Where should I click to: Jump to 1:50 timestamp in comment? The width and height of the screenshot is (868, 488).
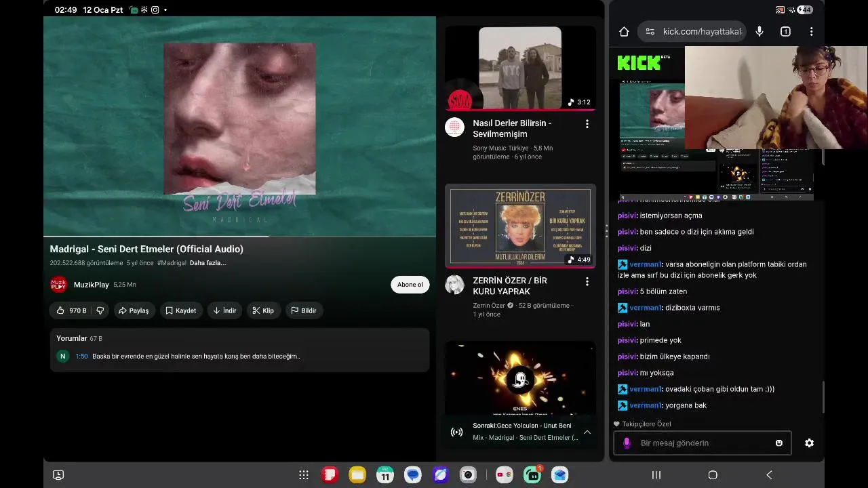click(x=81, y=357)
